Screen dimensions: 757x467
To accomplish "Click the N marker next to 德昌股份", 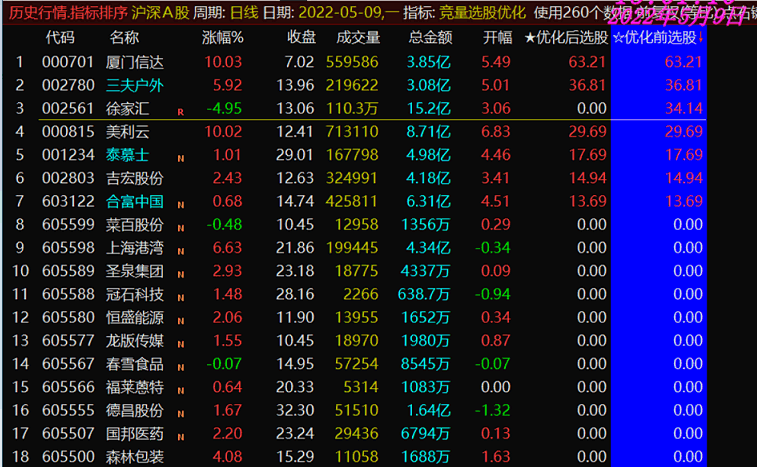I will point(181,413).
